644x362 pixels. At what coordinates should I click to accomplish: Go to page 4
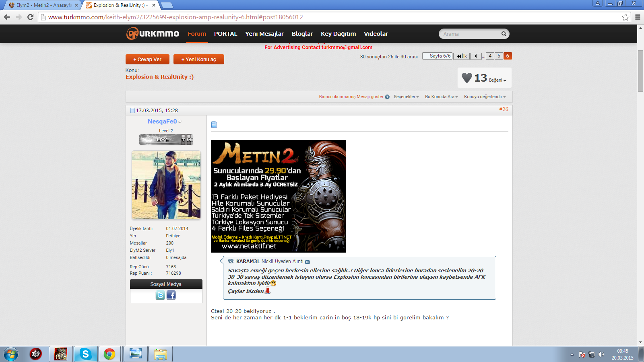[x=490, y=56]
